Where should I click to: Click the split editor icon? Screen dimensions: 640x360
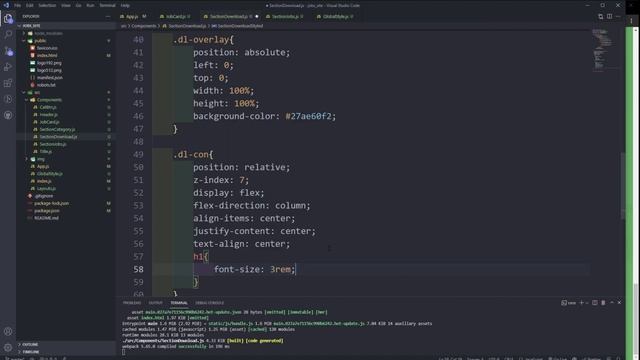coord(609,16)
